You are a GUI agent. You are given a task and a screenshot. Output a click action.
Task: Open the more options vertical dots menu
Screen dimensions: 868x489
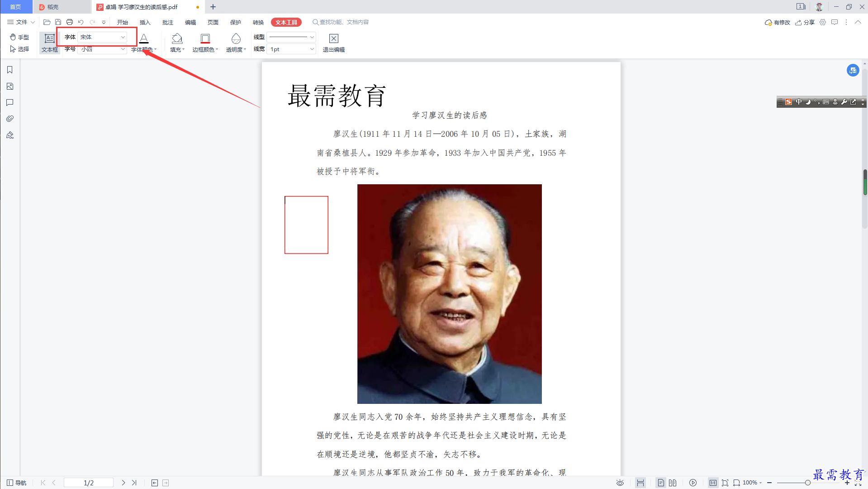(x=846, y=22)
